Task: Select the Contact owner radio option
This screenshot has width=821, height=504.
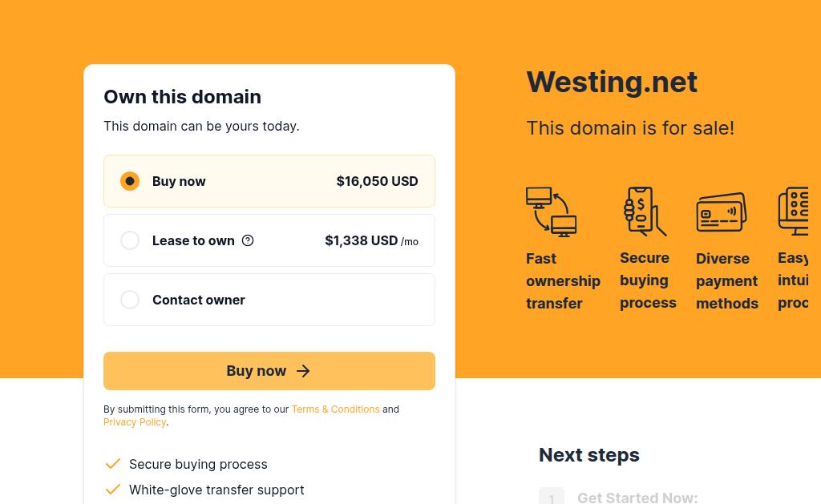Action: tap(130, 300)
